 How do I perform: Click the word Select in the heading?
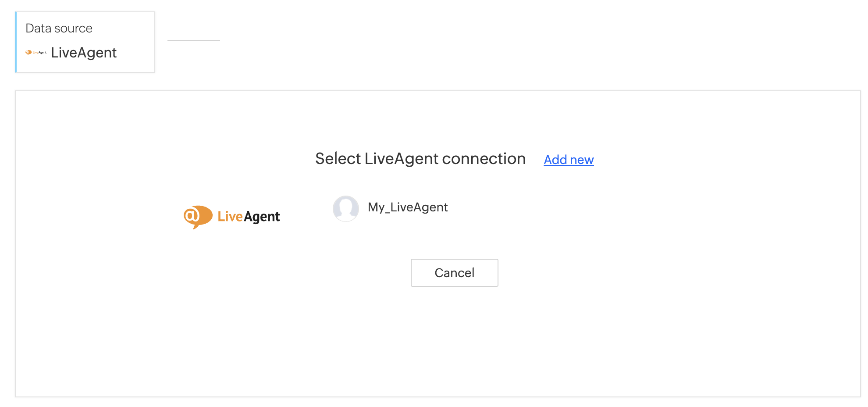(x=338, y=159)
